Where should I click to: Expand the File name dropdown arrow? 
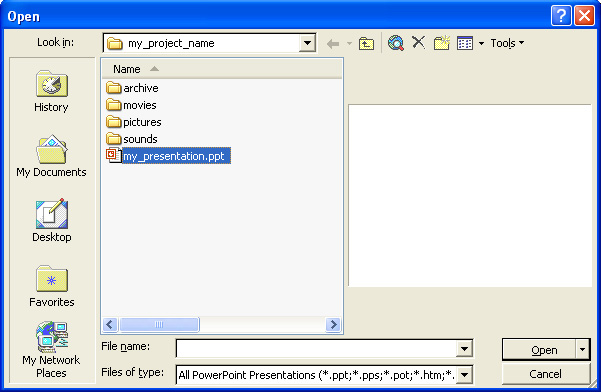click(464, 349)
